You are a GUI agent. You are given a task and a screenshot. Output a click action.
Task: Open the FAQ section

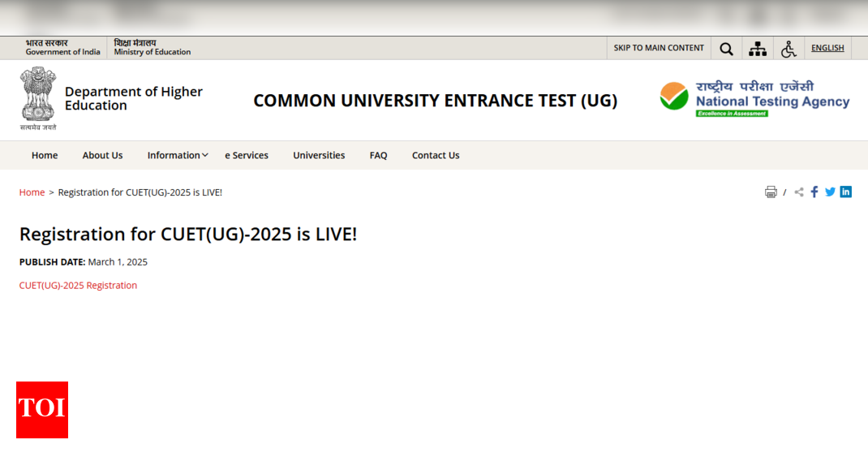378,155
